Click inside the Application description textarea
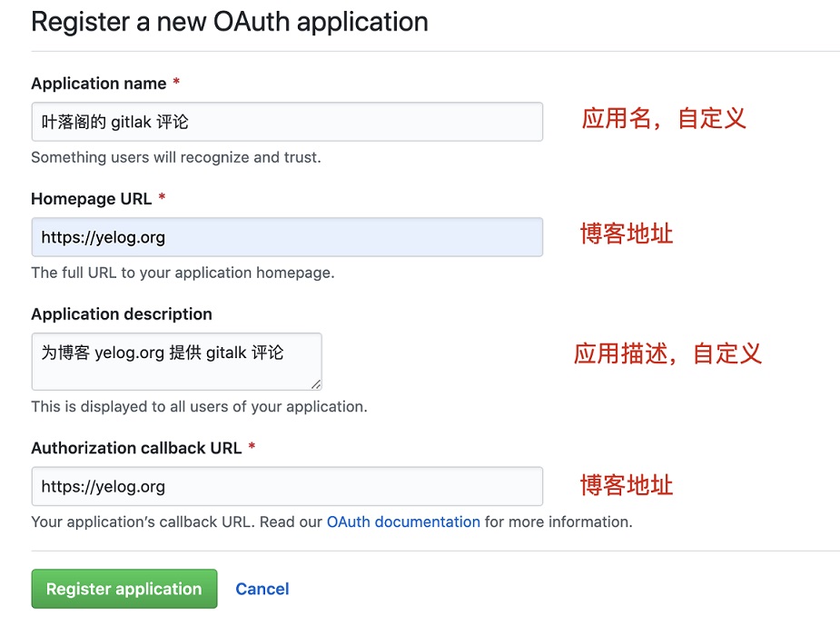 click(x=176, y=361)
